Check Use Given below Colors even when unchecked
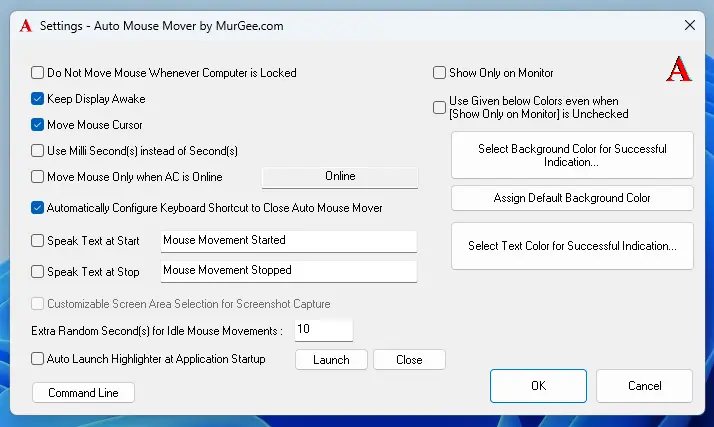This screenshot has height=427, width=714. point(439,107)
